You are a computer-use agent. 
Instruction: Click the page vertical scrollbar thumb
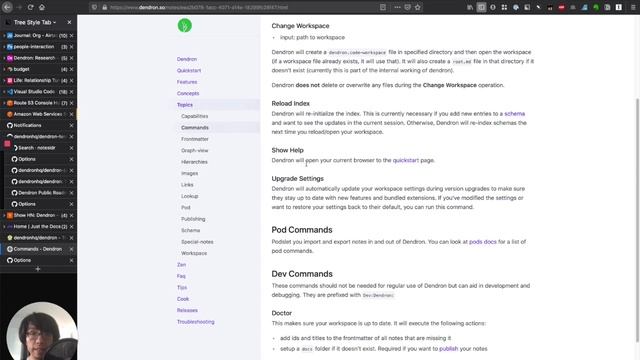pyautogui.click(x=637, y=220)
